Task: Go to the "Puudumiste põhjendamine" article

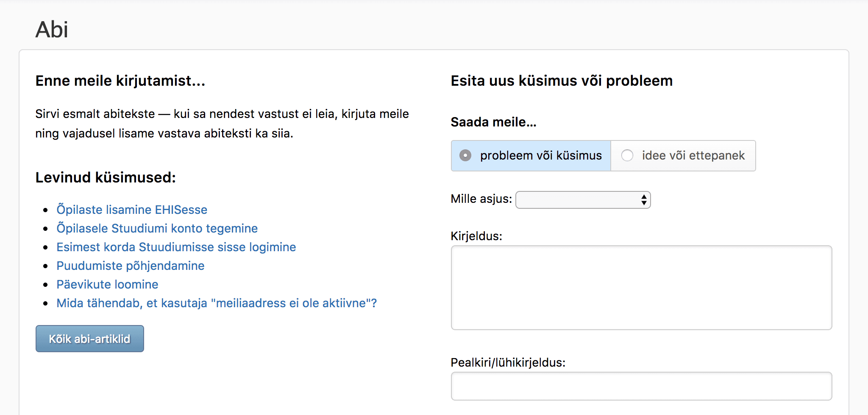Action: pyautogui.click(x=130, y=266)
